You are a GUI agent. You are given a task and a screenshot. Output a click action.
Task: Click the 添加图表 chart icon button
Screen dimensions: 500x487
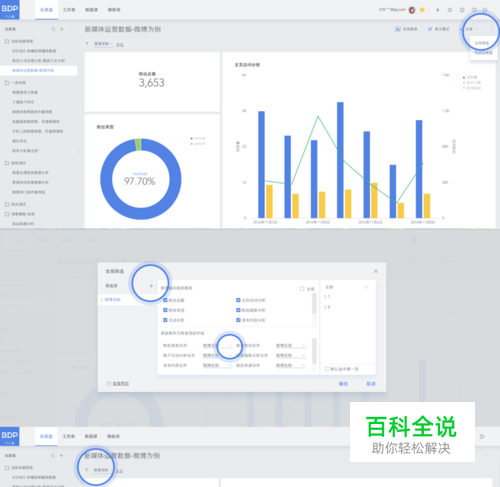pyautogui.click(x=398, y=29)
